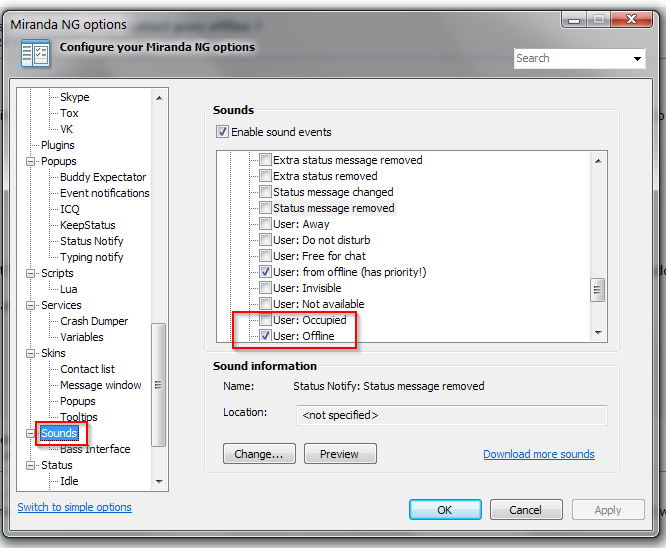Toggle Enable sound events checkbox
Screen dimensions: 666x548
tap(222, 132)
